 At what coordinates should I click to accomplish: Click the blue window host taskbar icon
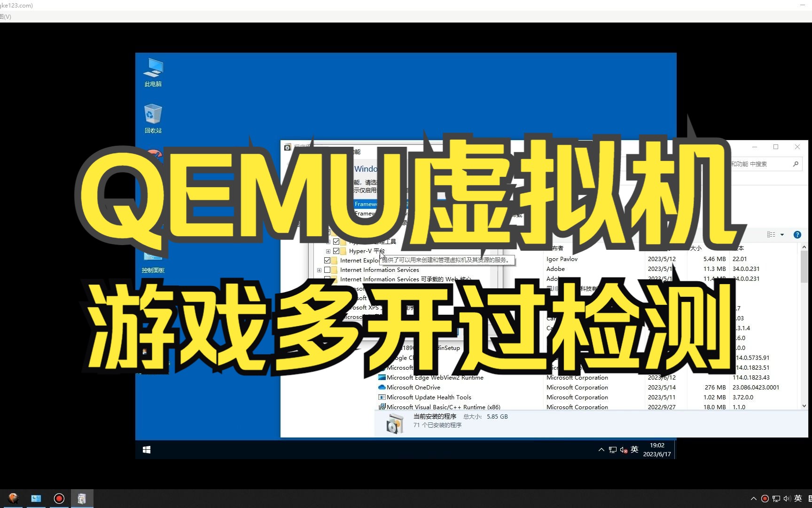click(x=36, y=499)
